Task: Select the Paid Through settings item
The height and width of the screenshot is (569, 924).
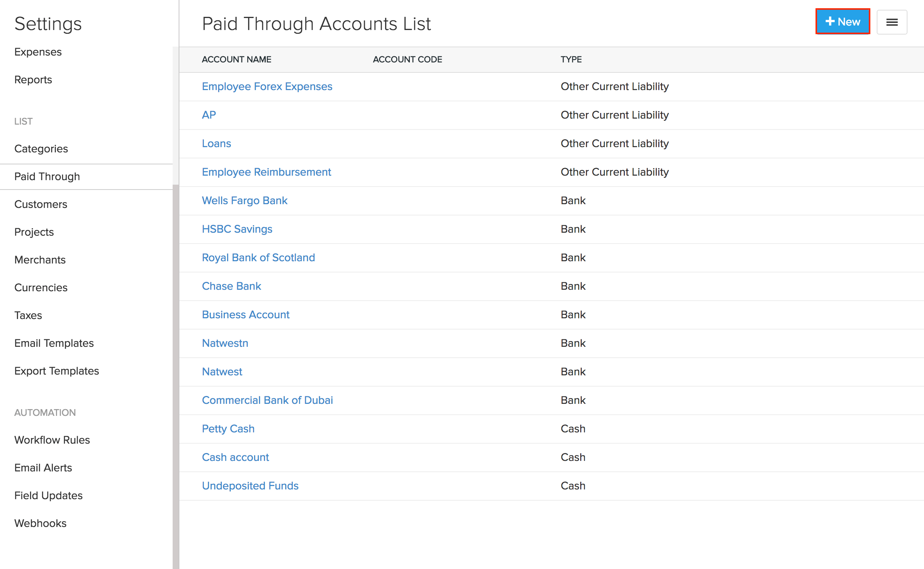Action: [x=47, y=176]
